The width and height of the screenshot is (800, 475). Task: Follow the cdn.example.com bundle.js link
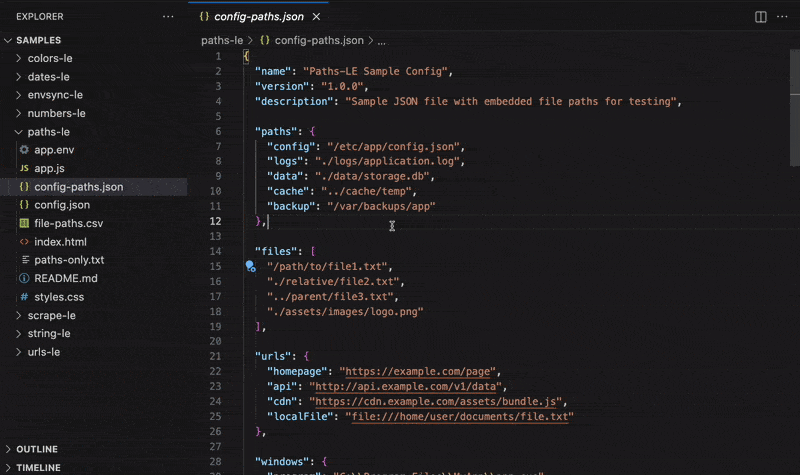coord(435,402)
